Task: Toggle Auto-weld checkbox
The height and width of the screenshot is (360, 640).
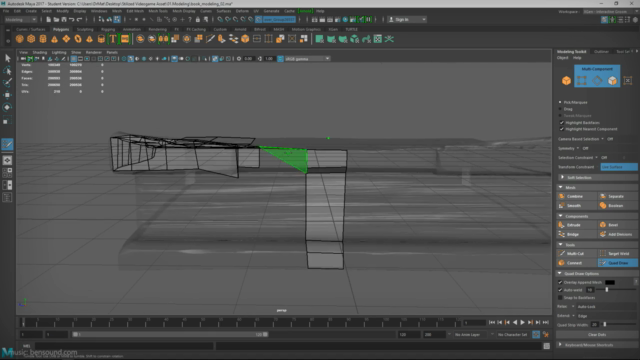Action: [x=560, y=290]
